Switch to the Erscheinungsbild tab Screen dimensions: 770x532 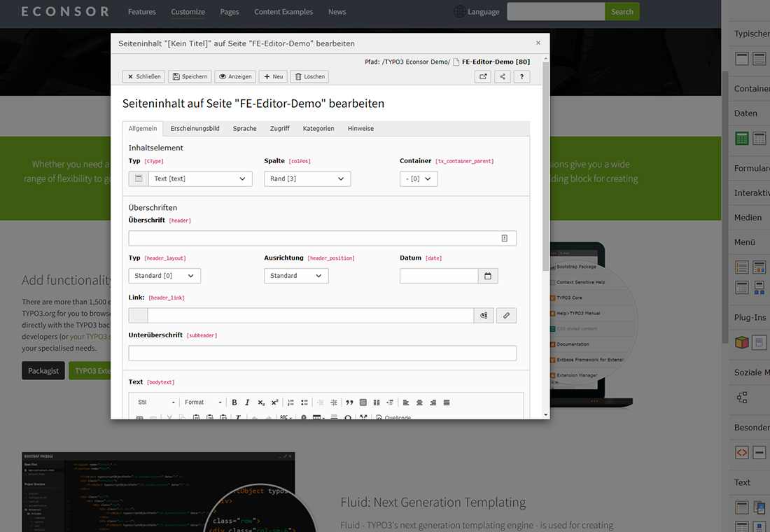(195, 129)
